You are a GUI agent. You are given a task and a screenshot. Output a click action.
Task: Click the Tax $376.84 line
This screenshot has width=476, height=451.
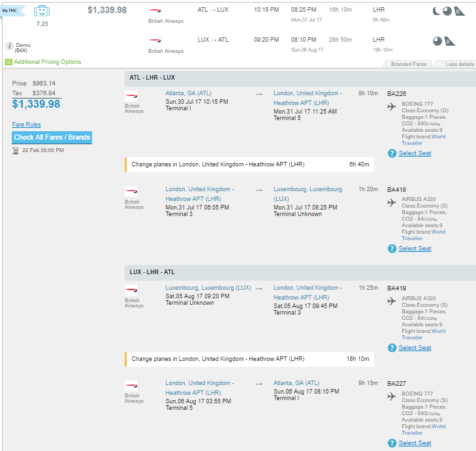(x=34, y=93)
